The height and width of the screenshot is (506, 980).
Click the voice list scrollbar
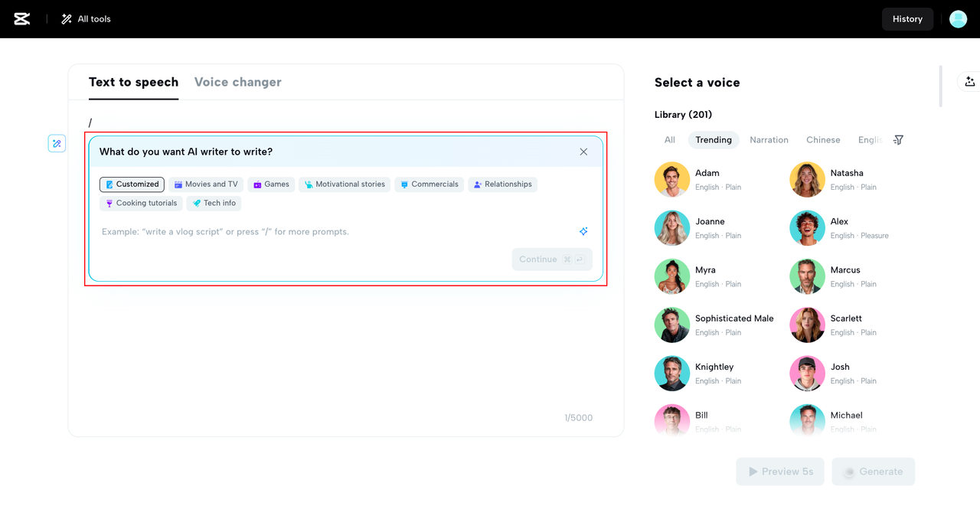[940, 87]
